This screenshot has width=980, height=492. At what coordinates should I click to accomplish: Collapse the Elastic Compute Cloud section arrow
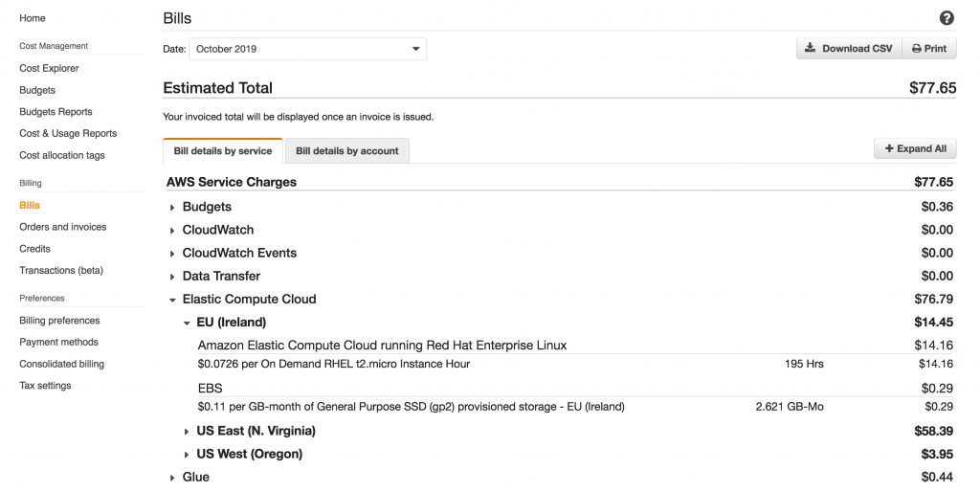coord(172,300)
